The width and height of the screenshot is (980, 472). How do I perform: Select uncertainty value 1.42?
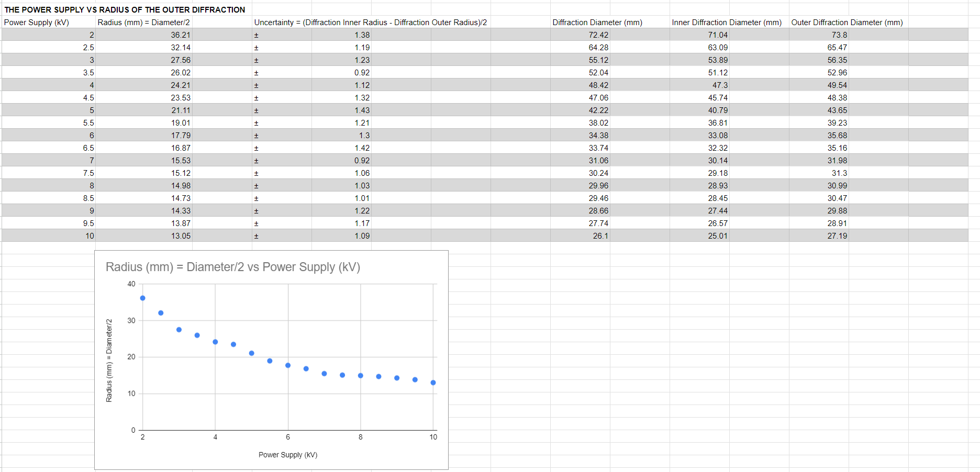(362, 148)
